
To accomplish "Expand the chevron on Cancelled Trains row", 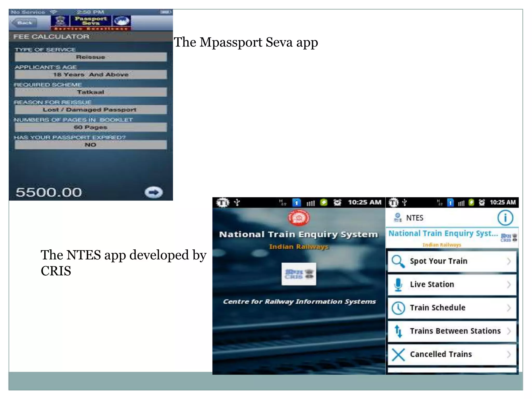I will (x=509, y=355).
